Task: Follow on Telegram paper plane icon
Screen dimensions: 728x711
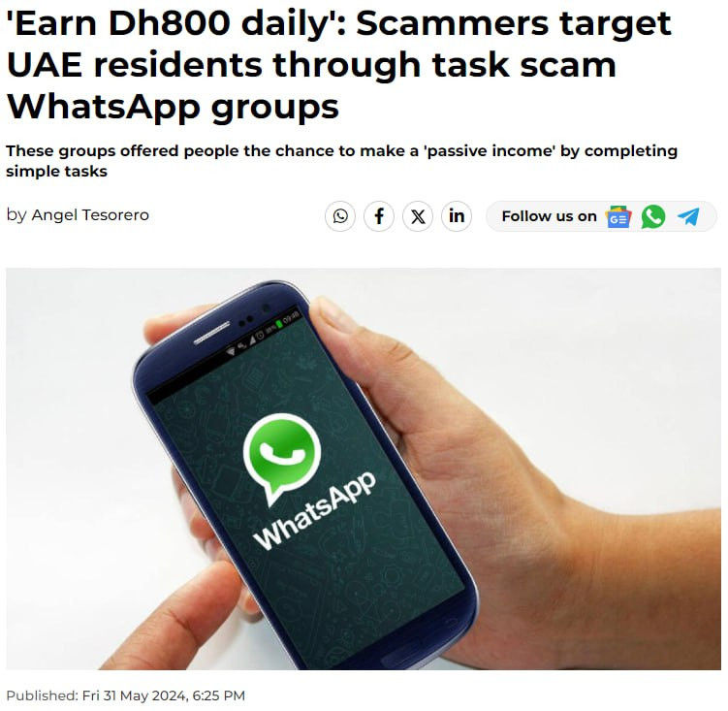Action: pos(688,216)
